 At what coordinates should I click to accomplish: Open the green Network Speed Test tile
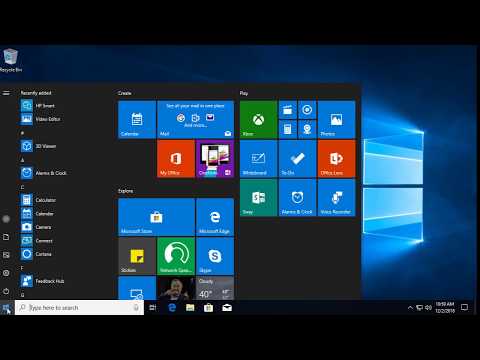176,256
